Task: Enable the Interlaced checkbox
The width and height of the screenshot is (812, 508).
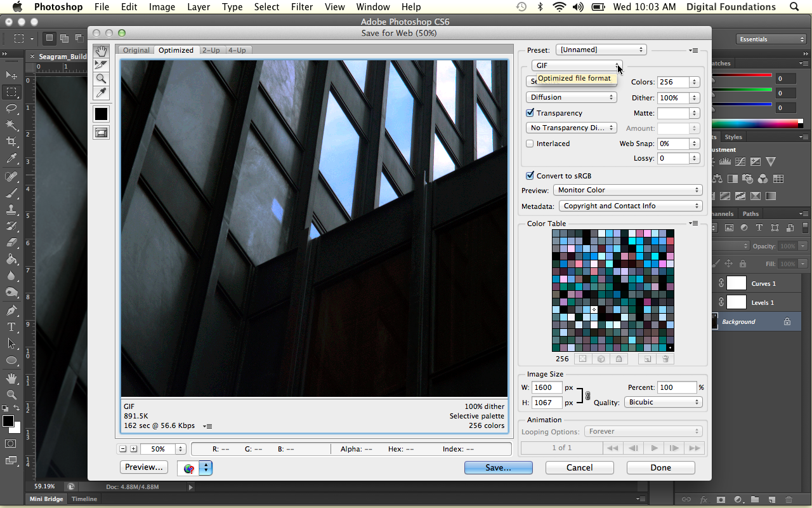Action: (x=530, y=144)
